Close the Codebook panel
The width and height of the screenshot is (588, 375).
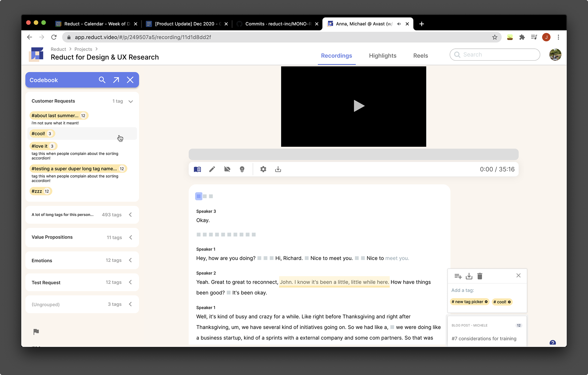click(x=130, y=80)
